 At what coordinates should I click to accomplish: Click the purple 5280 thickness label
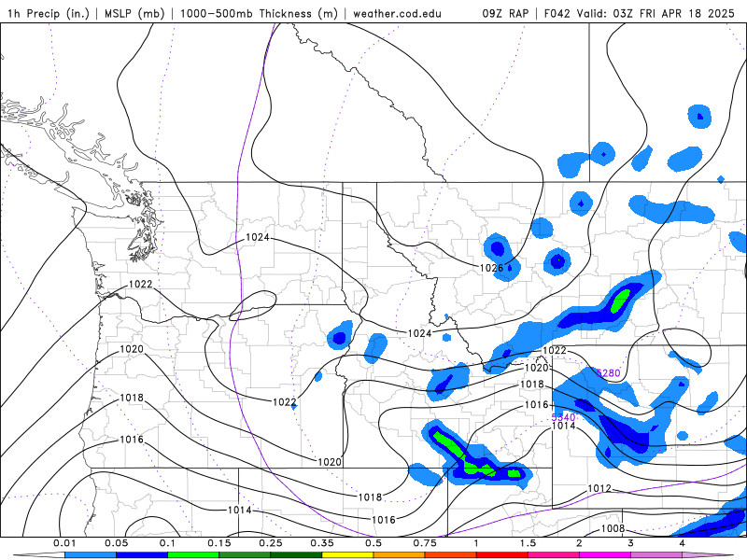tap(608, 372)
